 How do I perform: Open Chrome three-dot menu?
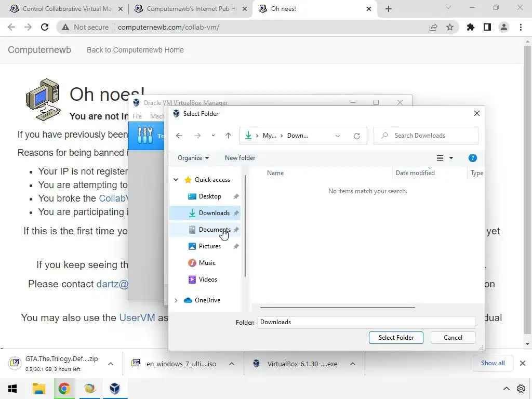pos(521,27)
